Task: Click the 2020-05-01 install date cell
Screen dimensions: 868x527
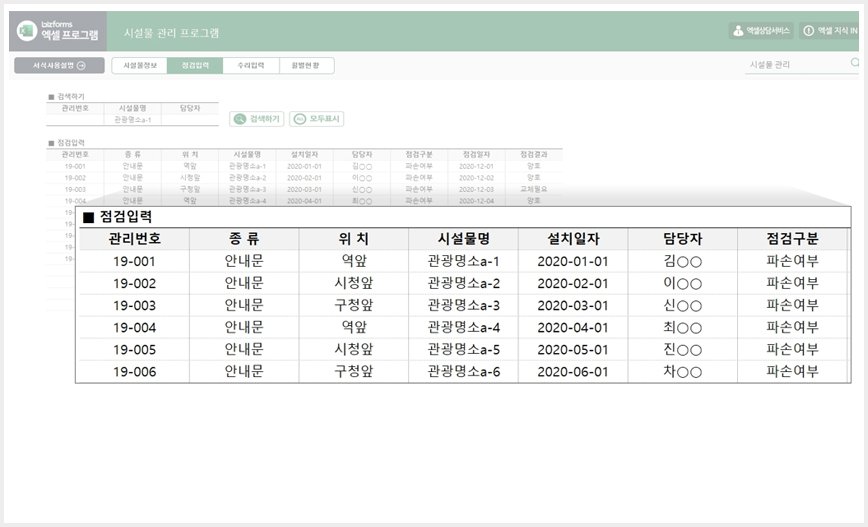Action: tap(573, 350)
